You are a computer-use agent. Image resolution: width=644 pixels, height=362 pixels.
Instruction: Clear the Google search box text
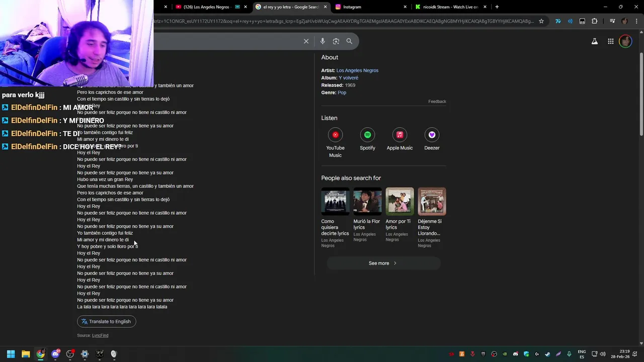306,41
